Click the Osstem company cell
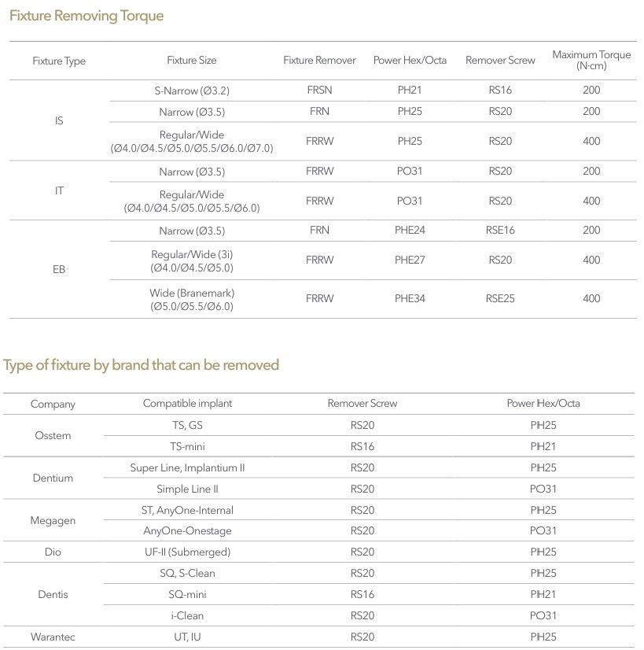644x650 pixels. (x=53, y=435)
